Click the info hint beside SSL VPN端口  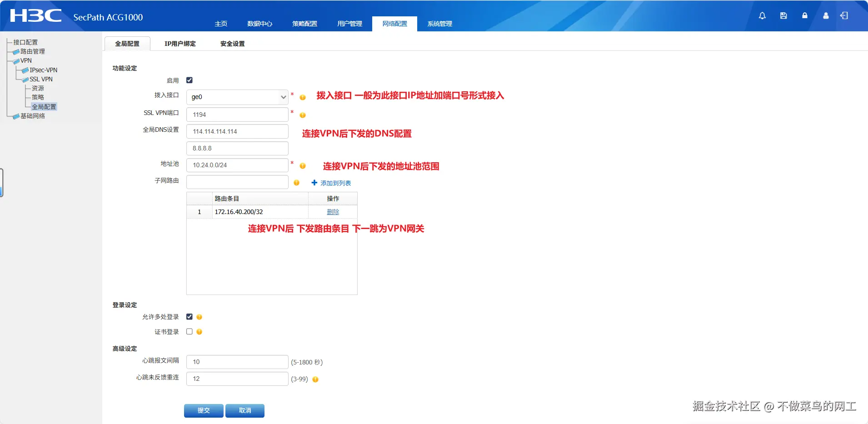coord(303,115)
